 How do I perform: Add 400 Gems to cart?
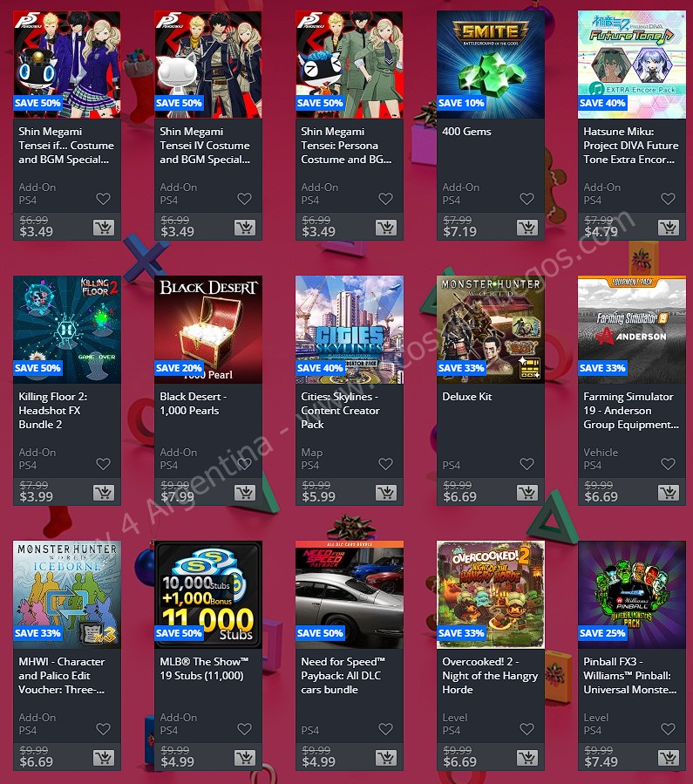[x=527, y=228]
